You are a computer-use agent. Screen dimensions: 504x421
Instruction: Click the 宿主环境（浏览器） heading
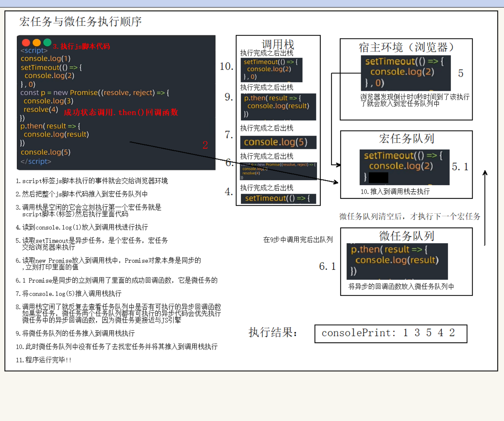(406, 47)
